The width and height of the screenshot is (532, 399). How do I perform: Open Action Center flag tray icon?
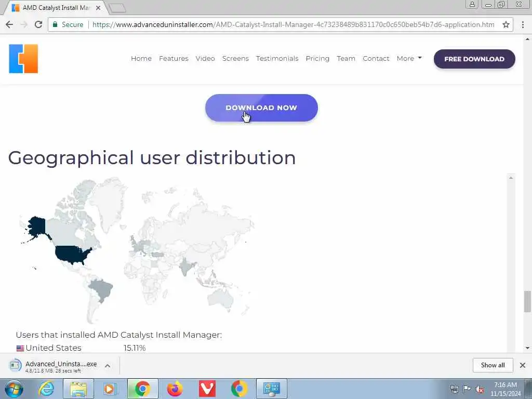click(x=467, y=389)
